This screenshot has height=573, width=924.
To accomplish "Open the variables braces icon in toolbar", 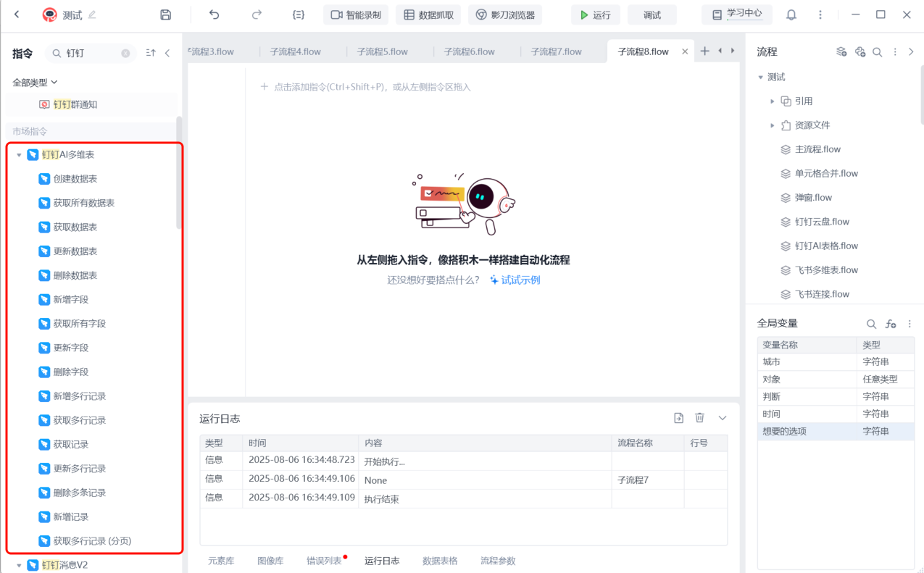I will click(x=298, y=14).
